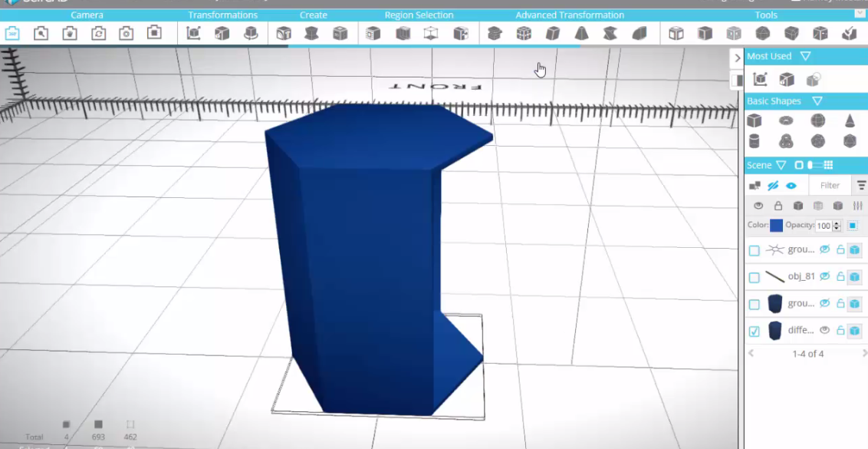
Task: Uncheck the difference object checkbox
Action: [x=754, y=331]
